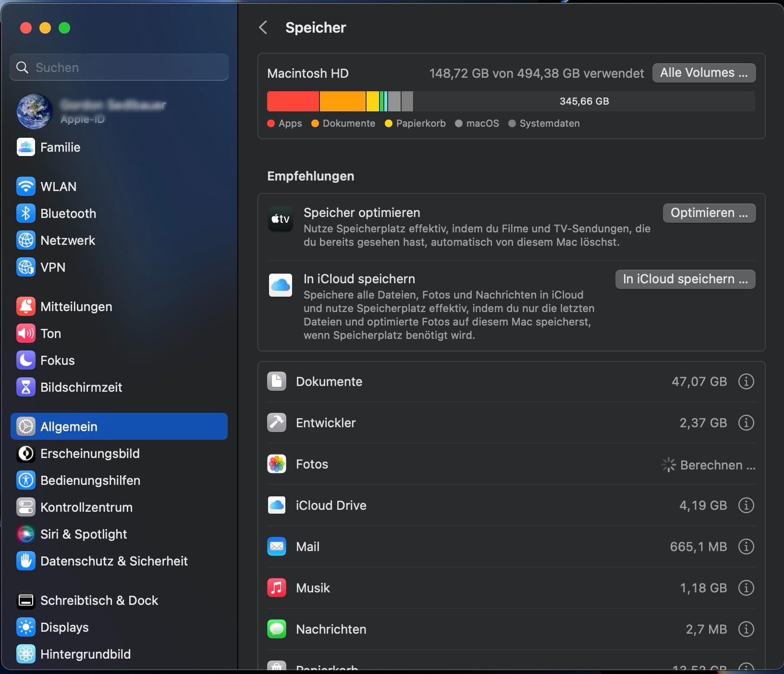Click the 345,66 GB free space label
This screenshot has height=674, width=784.
[584, 101]
